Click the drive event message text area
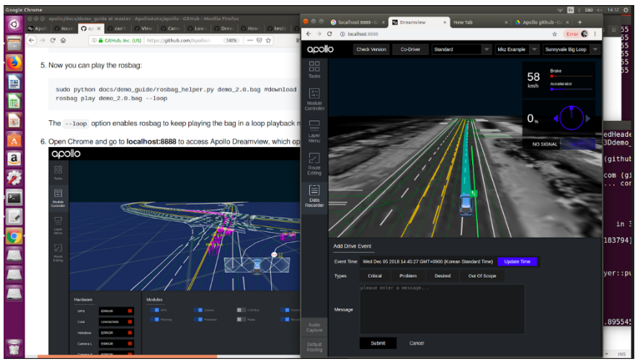 coord(443,309)
